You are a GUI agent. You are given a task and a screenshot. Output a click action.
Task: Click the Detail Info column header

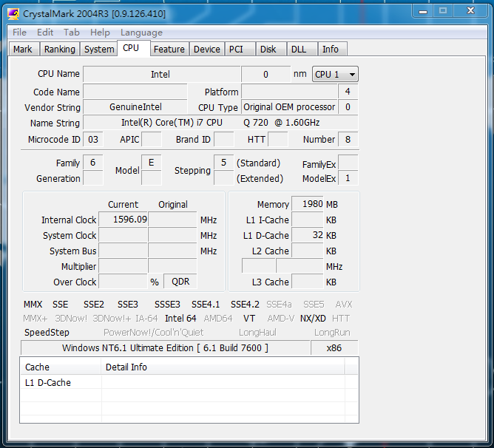pyautogui.click(x=223, y=367)
